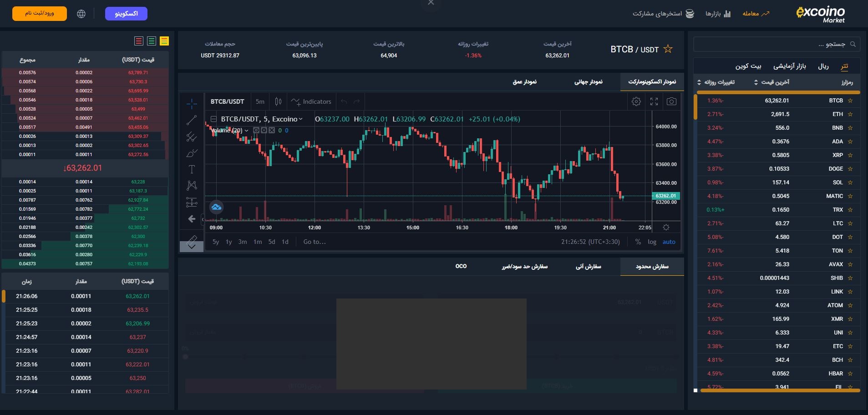
Task: Favorite the BTCB / USDT pair star
Action: tap(668, 49)
